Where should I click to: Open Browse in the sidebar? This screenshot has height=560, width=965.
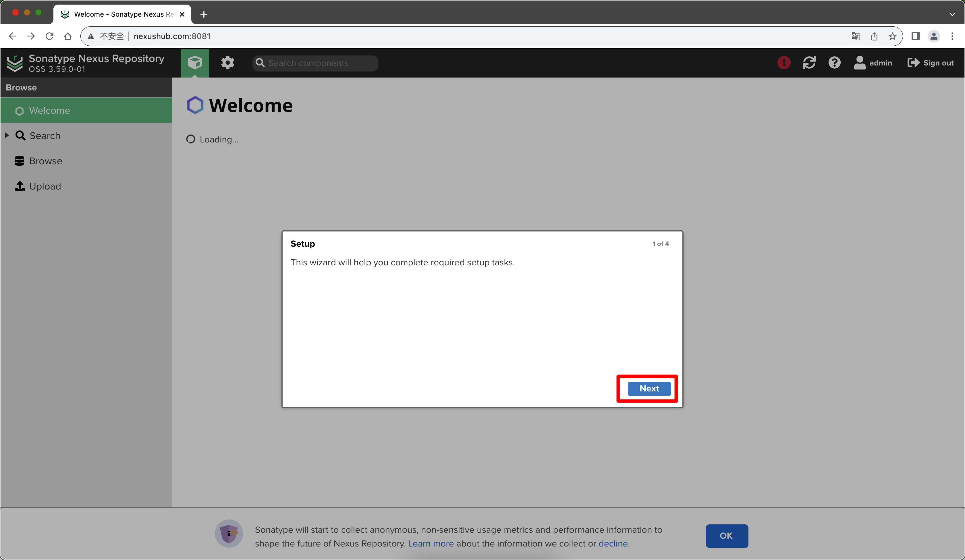[46, 161]
